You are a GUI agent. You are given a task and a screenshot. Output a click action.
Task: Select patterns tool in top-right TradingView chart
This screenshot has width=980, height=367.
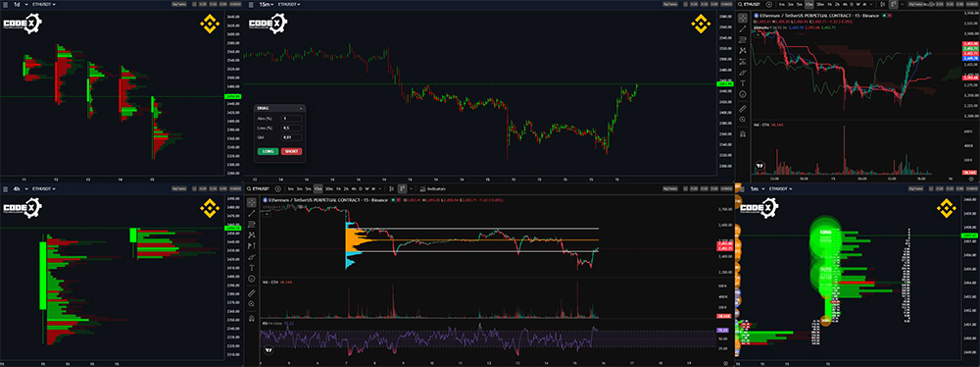[743, 50]
